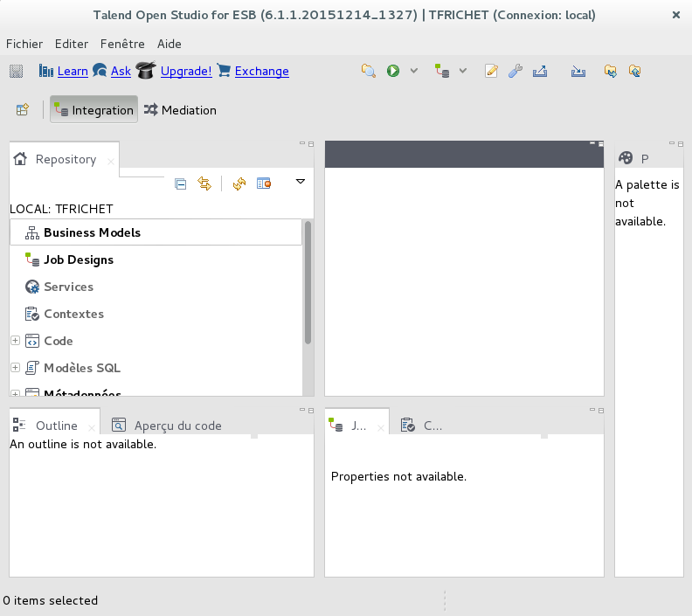Minimize the Repository panel
Viewport: 692px width, 616px height.
pos(302,143)
